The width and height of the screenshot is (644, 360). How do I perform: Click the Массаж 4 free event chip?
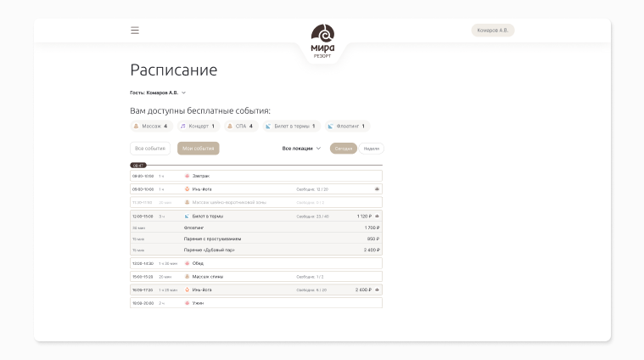(x=151, y=127)
